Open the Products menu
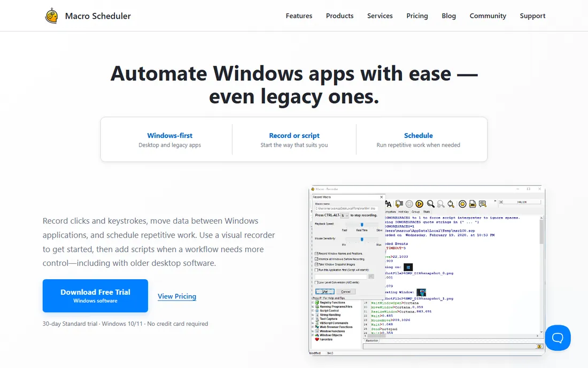588x368 pixels. pos(340,16)
